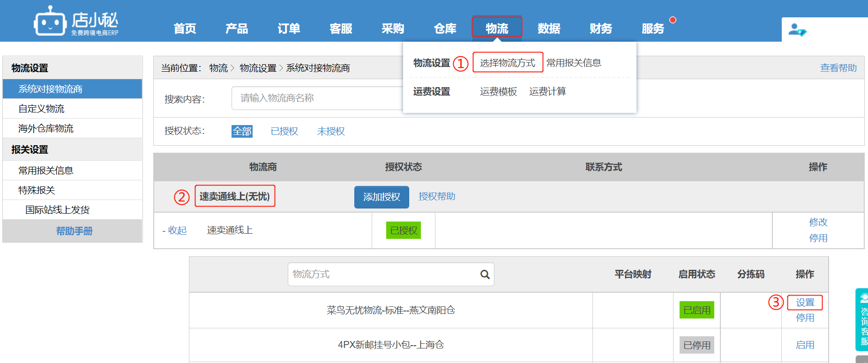Click breadcrumb 物流
The height and width of the screenshot is (363, 868).
click(218, 68)
